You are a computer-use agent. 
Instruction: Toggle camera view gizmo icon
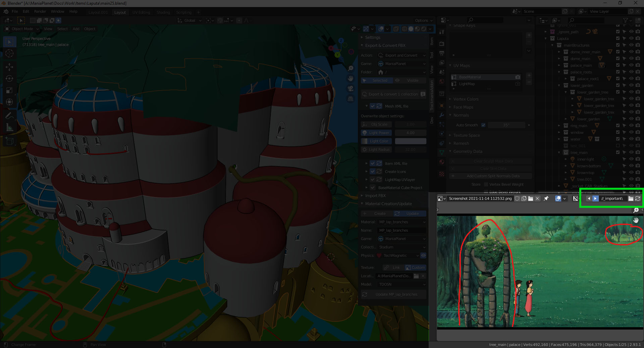[x=351, y=89]
